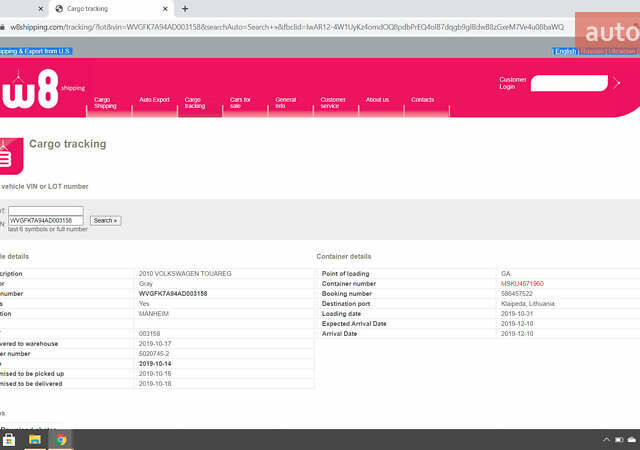Open the Auto Export menu item
Viewport: 640px width, 450px height.
pyautogui.click(x=154, y=100)
